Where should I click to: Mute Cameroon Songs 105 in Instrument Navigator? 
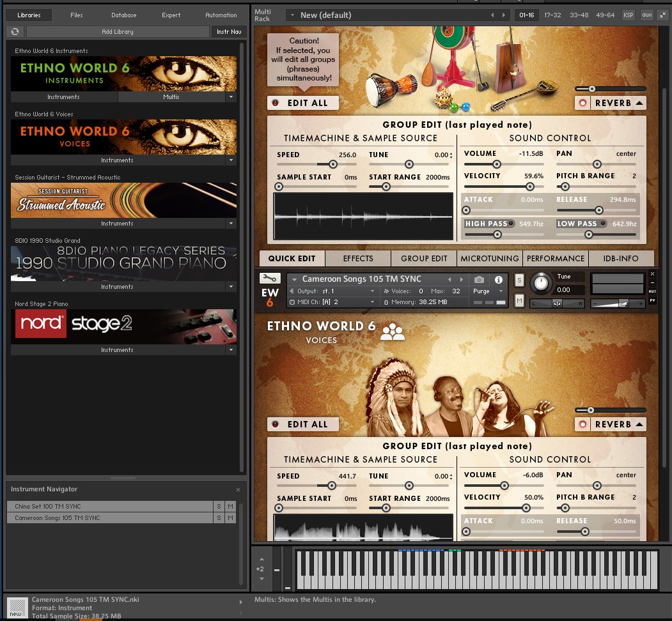[231, 517]
